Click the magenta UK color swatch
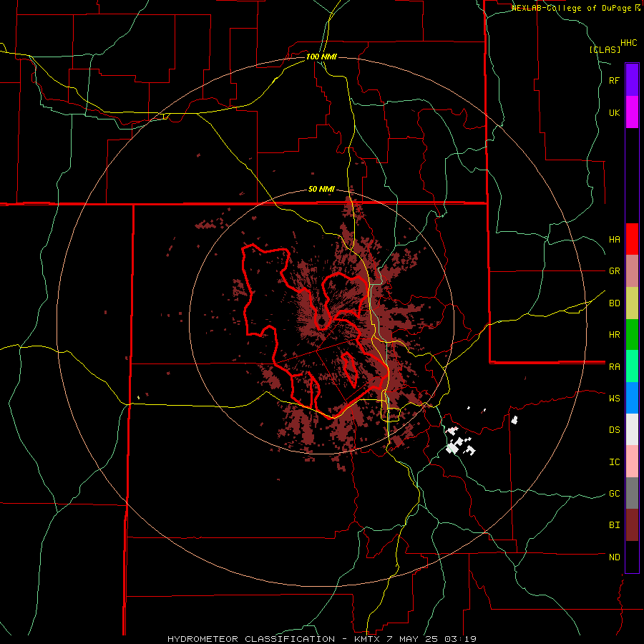 [x=632, y=112]
